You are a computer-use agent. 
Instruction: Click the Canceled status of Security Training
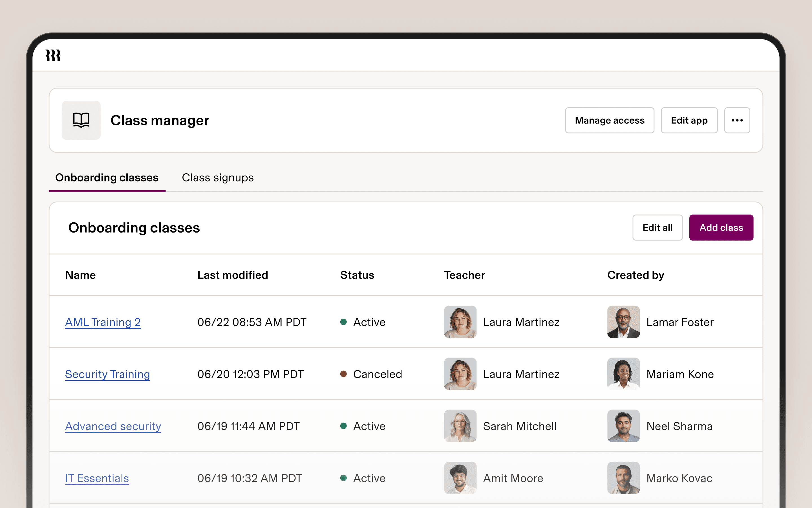(x=371, y=374)
